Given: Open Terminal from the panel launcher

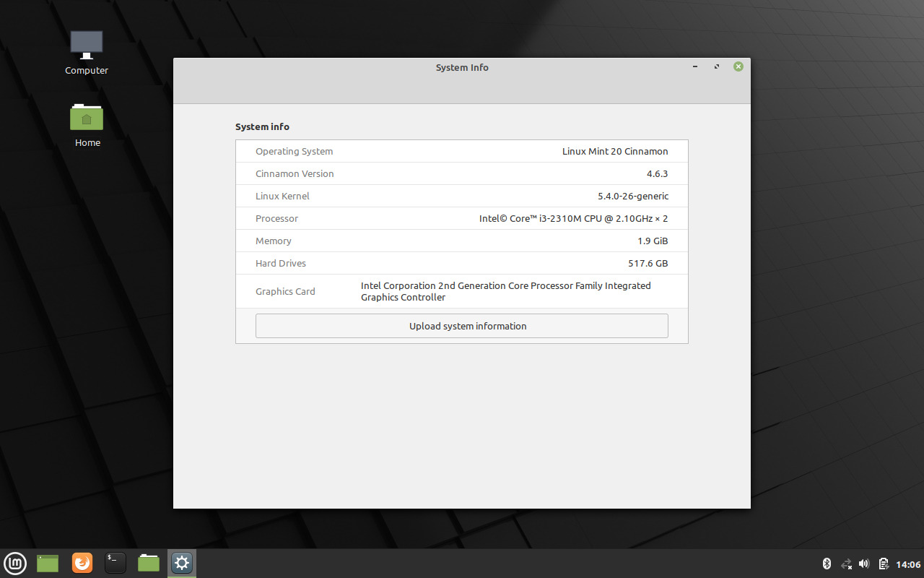Looking at the screenshot, I should click(x=115, y=563).
